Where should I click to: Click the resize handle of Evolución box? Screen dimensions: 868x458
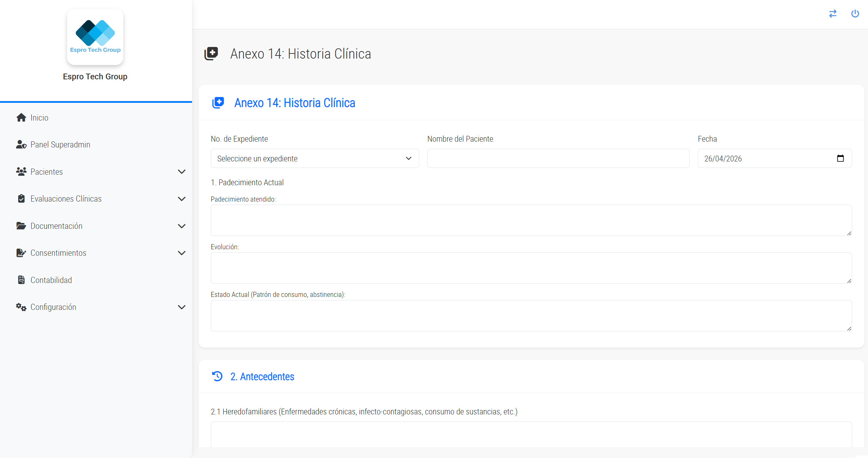(x=849, y=281)
